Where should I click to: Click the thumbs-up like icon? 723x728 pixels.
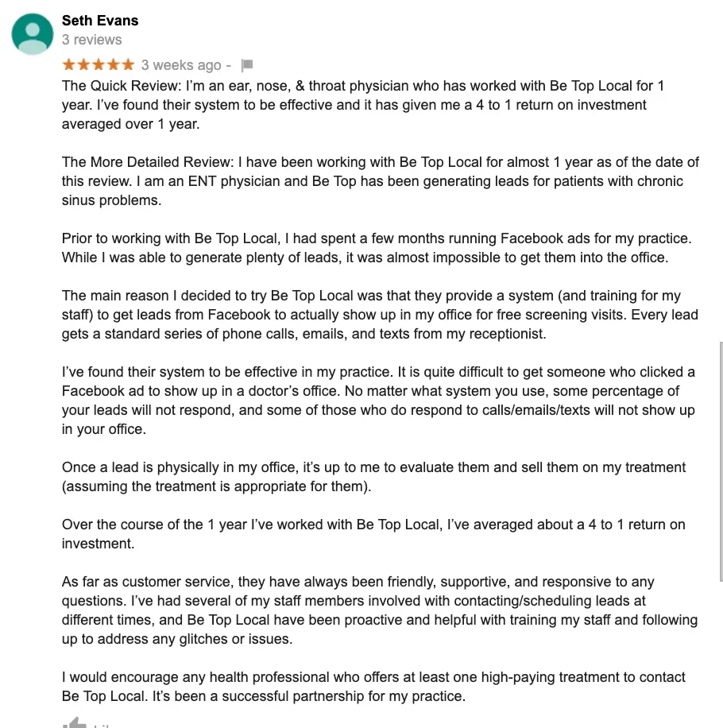pyautogui.click(x=74, y=723)
